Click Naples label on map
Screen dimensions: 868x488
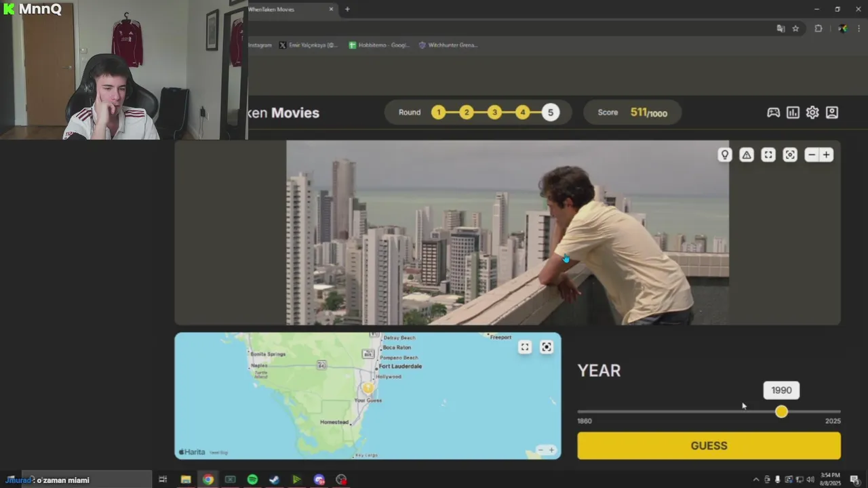tap(259, 365)
